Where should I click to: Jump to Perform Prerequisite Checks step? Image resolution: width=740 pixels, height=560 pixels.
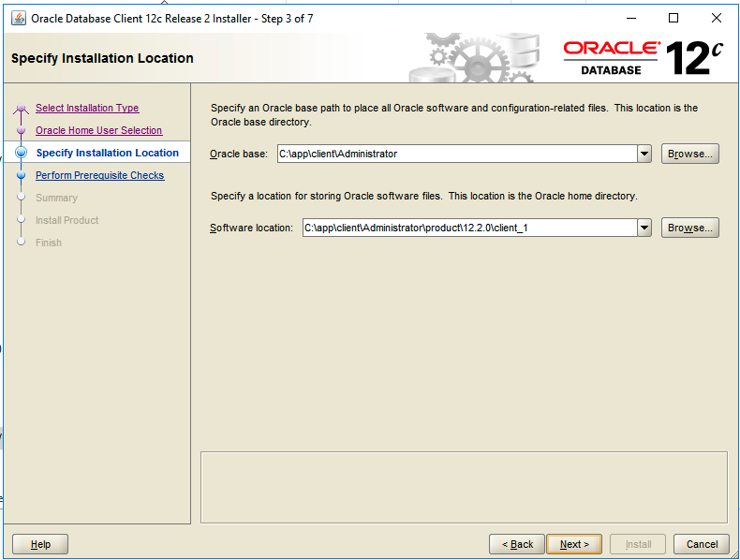[x=100, y=175]
